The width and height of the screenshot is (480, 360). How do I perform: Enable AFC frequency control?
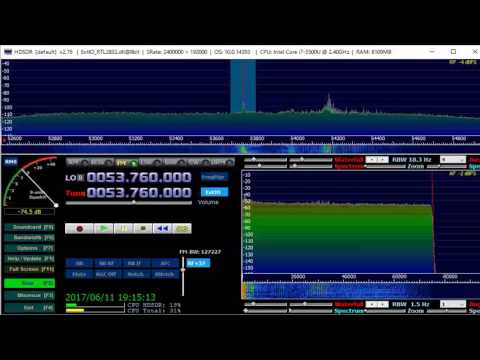pyautogui.click(x=165, y=263)
